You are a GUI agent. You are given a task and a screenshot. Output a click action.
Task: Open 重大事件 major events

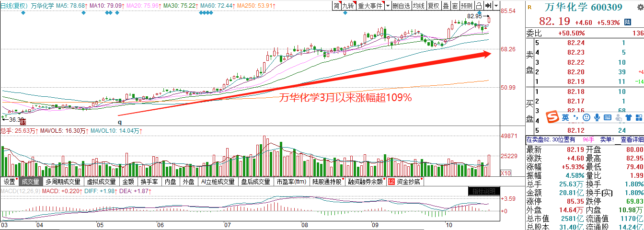pyautogui.click(x=370, y=6)
